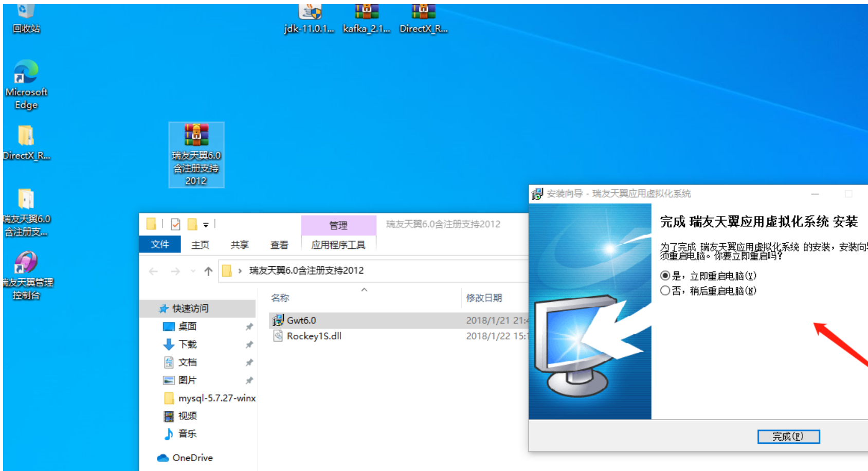This screenshot has height=471, width=868.
Task: Select the DirectX_R folder icon on desktop
Action: [26, 143]
